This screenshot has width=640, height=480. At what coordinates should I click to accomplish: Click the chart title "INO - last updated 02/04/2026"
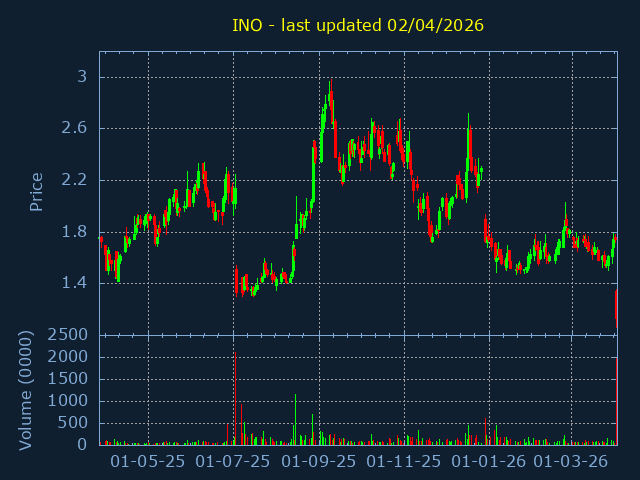[x=358, y=25]
